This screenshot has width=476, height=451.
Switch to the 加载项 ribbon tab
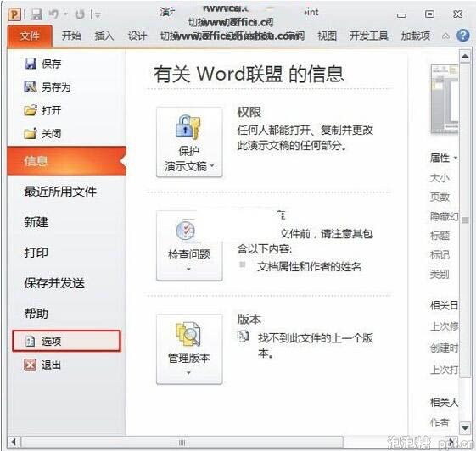coord(415,36)
